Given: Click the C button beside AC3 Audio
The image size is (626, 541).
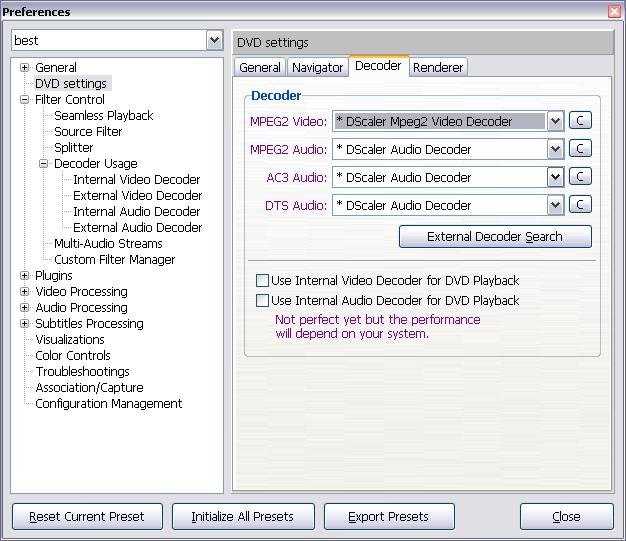Looking at the screenshot, I should [x=580, y=177].
